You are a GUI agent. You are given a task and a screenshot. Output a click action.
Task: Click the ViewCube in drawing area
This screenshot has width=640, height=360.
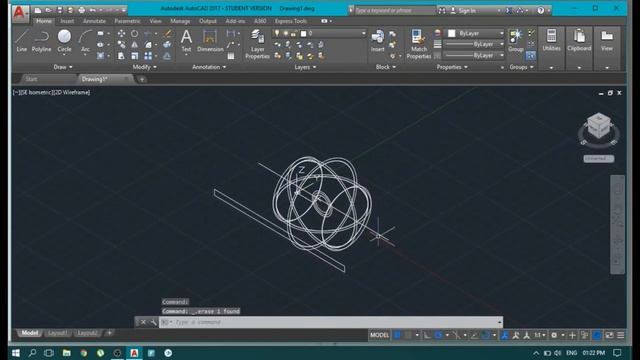[598, 127]
